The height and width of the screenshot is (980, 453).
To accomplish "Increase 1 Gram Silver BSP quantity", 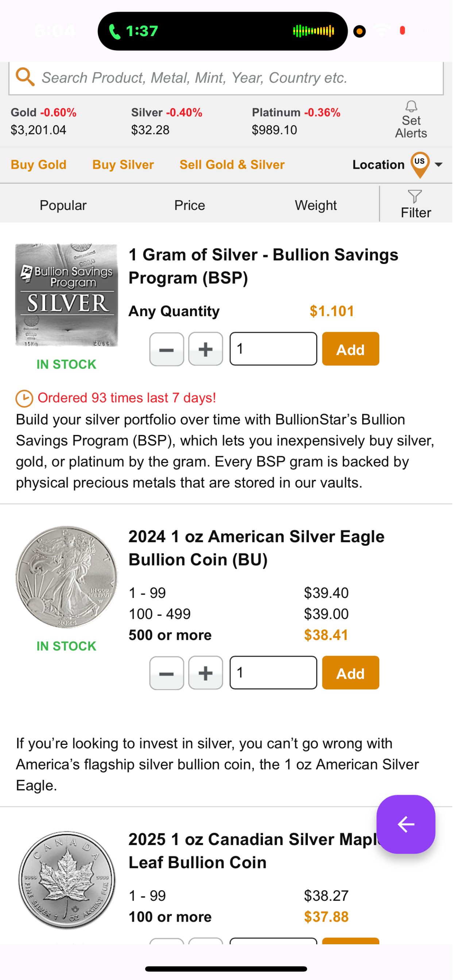I will [x=206, y=349].
